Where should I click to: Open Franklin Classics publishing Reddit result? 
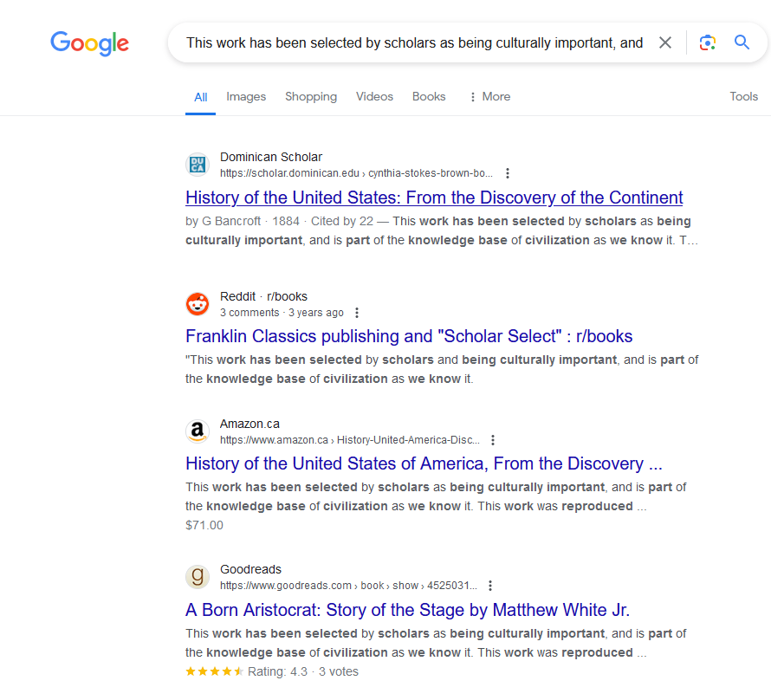coord(409,336)
